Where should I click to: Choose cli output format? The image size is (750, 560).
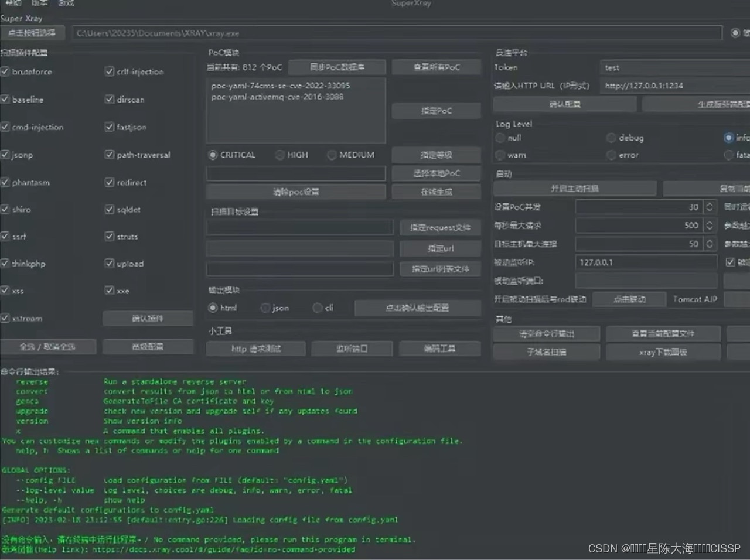(318, 308)
